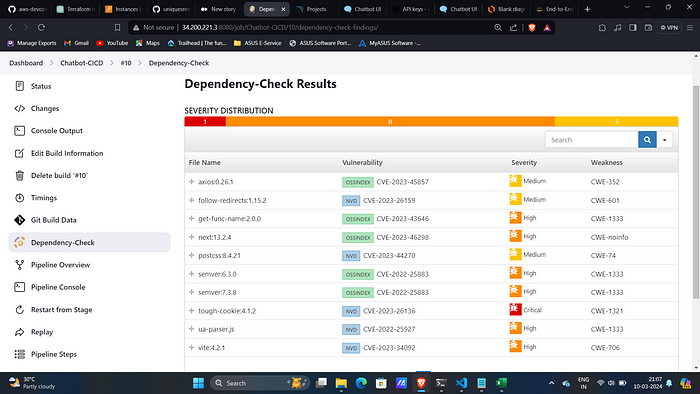
Task: Open the Console Output sidebar icon
Action: pyautogui.click(x=19, y=131)
